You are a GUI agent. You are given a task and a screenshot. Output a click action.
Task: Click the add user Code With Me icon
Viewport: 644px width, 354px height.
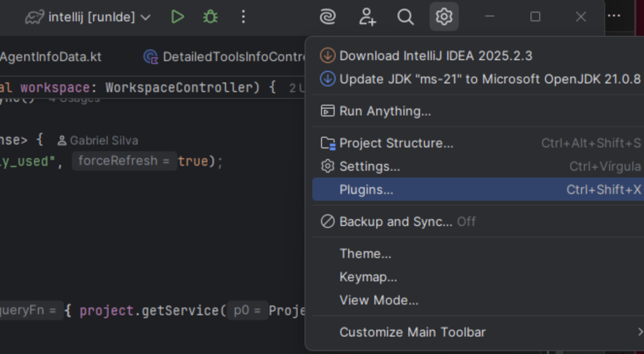pyautogui.click(x=367, y=17)
